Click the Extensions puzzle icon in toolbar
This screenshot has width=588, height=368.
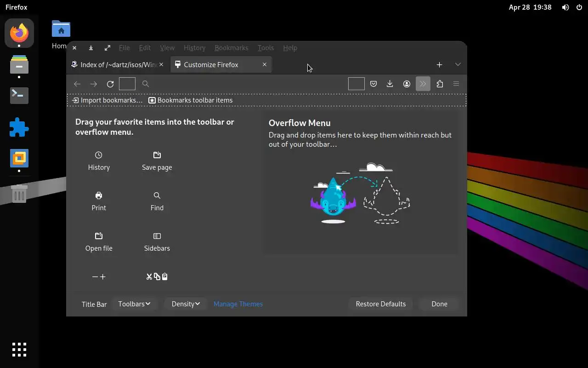click(x=440, y=84)
